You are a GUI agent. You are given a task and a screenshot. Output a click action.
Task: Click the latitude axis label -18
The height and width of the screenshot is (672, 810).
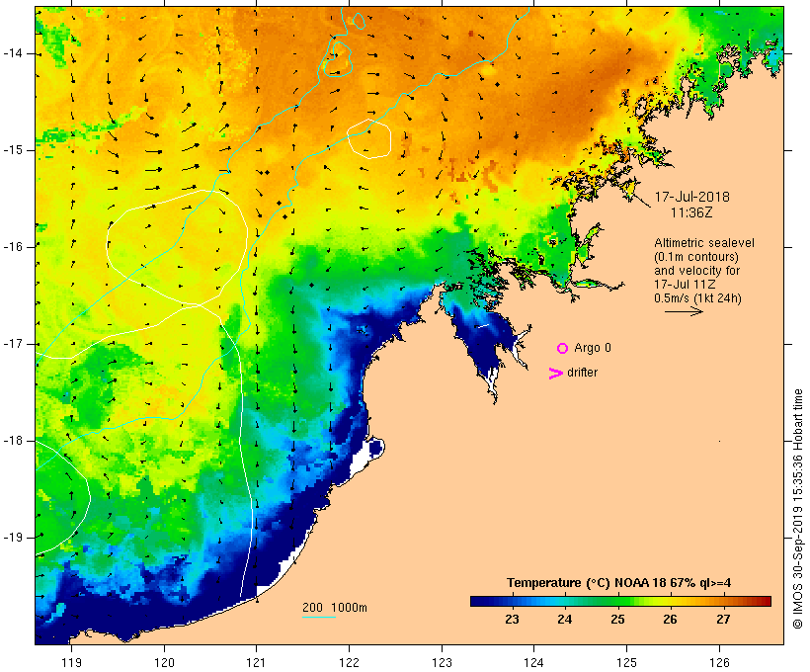[12, 441]
